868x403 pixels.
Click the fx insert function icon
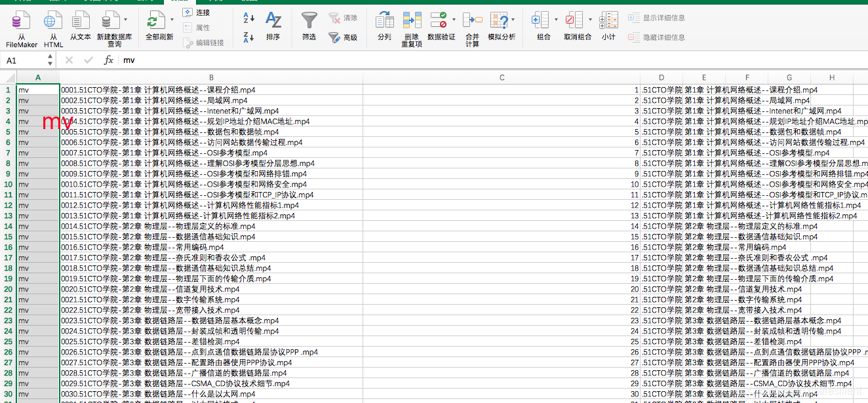(109, 60)
